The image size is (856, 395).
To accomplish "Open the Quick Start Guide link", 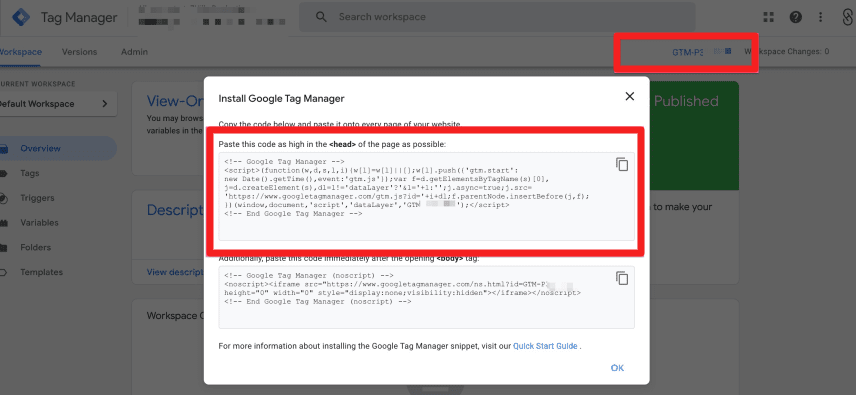I will pyautogui.click(x=545, y=346).
